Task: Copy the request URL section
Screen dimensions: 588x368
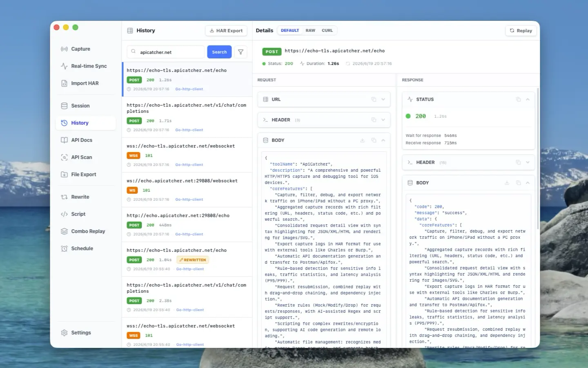Action: point(374,99)
